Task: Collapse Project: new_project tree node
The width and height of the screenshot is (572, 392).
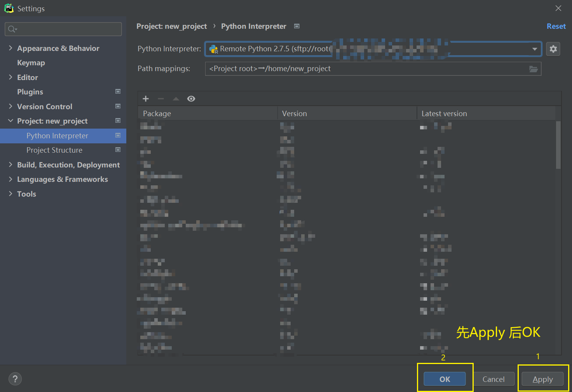Action: (10, 121)
